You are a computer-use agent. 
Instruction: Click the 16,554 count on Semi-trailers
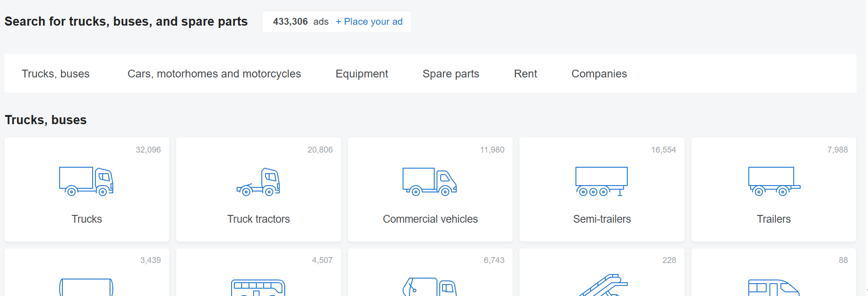click(x=663, y=150)
